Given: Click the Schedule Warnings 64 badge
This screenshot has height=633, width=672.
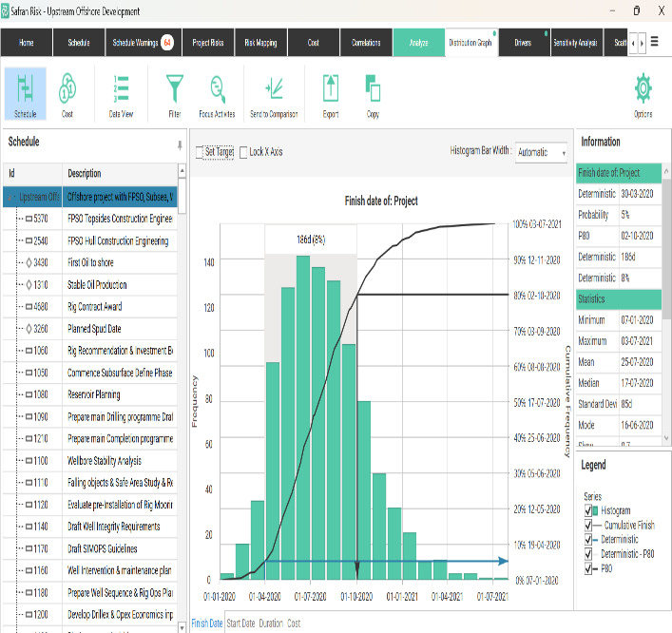Looking at the screenshot, I should 167,43.
